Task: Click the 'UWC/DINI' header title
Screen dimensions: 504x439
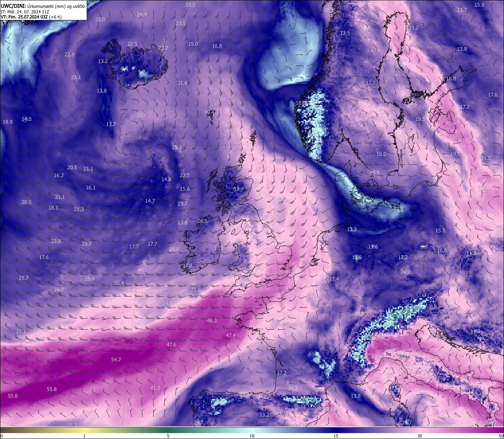Action: click(x=13, y=6)
